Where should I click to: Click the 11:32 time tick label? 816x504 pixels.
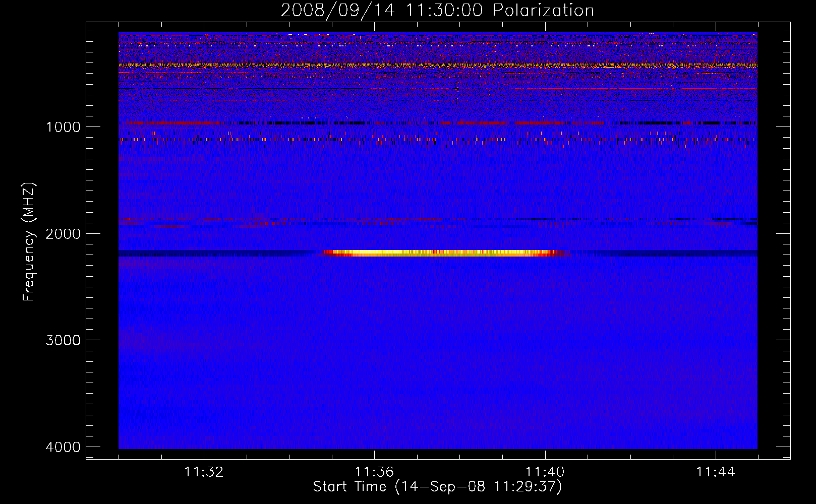pos(204,472)
